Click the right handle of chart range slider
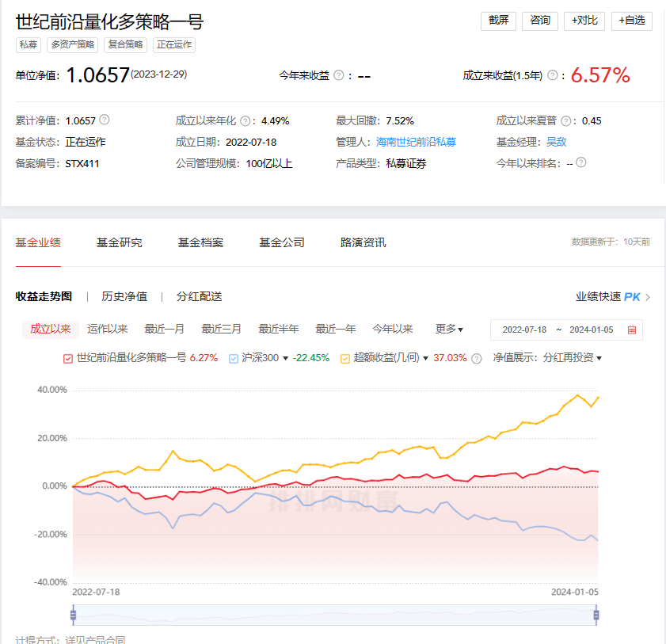This screenshot has width=666, height=644. coord(596,615)
